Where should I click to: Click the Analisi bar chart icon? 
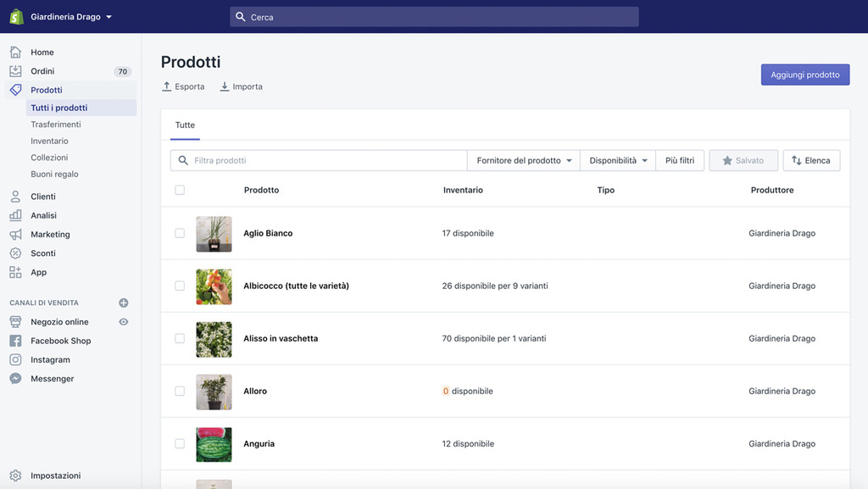(x=15, y=215)
